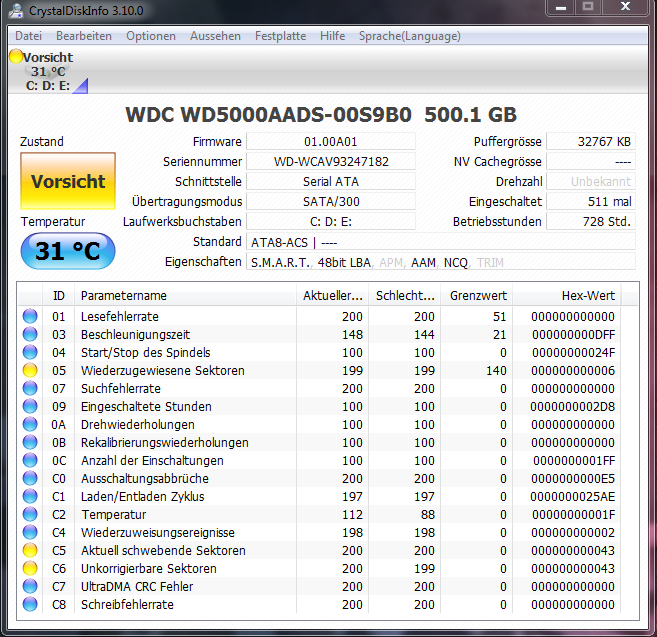Click the blue triangle marker under disk entry

82,87
